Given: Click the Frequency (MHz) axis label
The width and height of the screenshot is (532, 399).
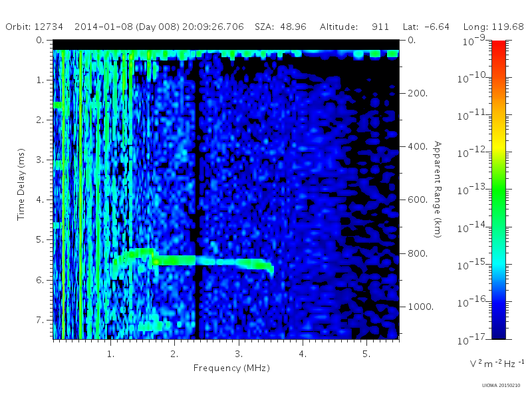Looking at the screenshot, I should point(231,368).
